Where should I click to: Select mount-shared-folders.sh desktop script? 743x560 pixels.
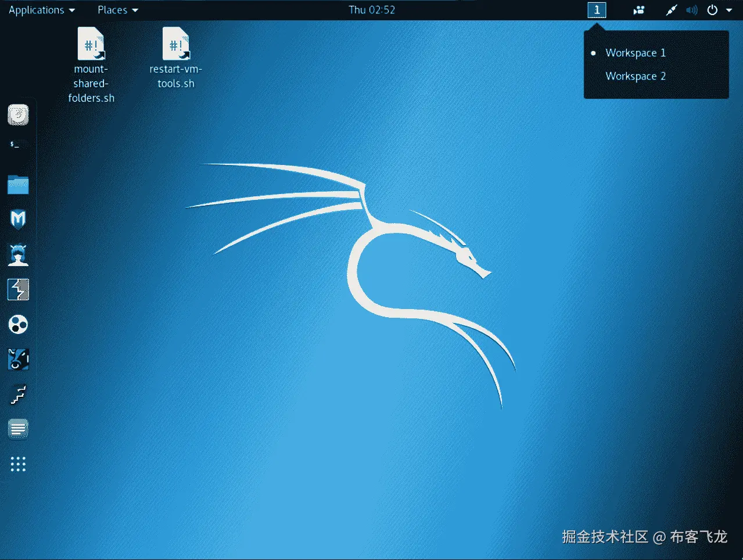(x=91, y=65)
